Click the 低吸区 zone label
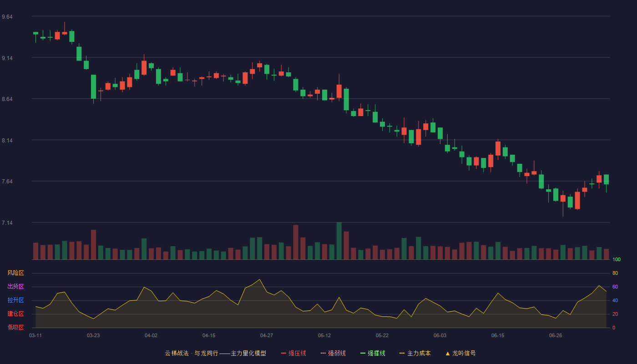637x364 pixels. pos(15,327)
